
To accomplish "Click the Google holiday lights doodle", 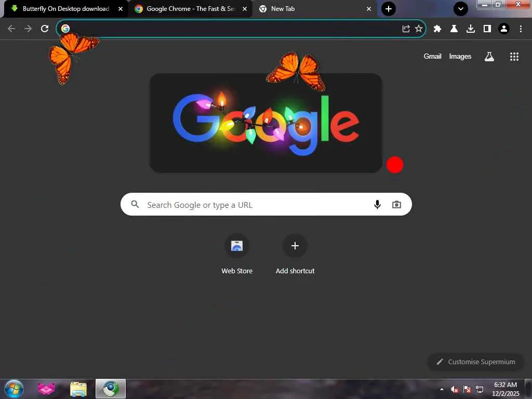I will (266, 123).
